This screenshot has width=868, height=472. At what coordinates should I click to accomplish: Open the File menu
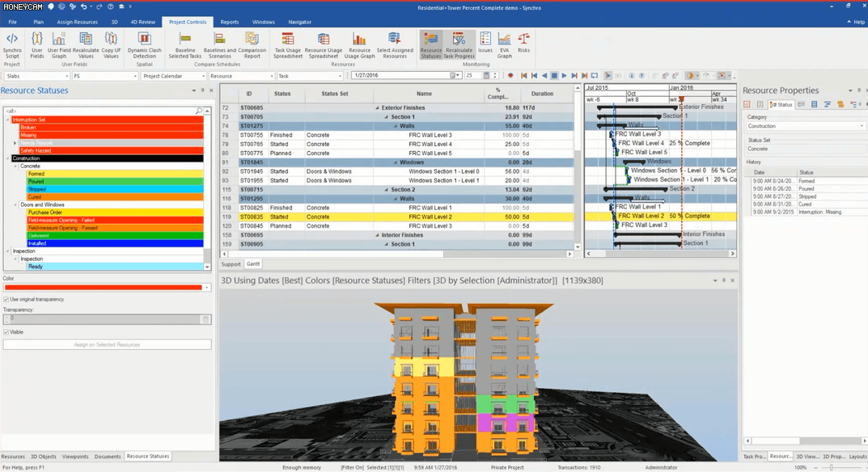tap(12, 22)
